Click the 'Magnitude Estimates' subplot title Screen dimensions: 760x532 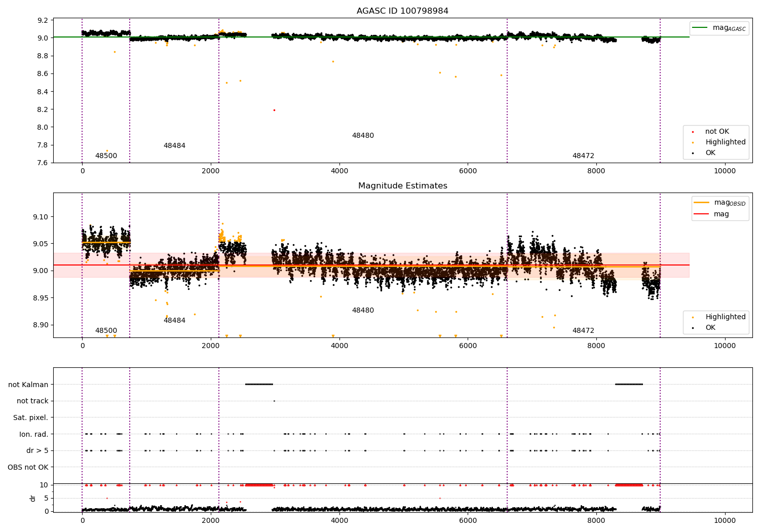tap(402, 185)
